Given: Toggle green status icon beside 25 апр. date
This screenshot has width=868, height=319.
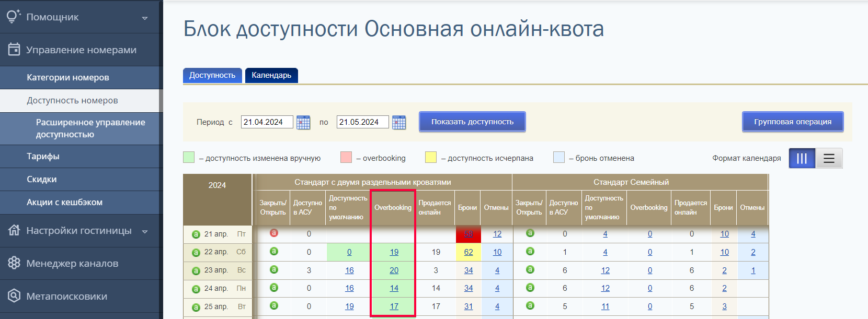Looking at the screenshot, I should [x=196, y=308].
